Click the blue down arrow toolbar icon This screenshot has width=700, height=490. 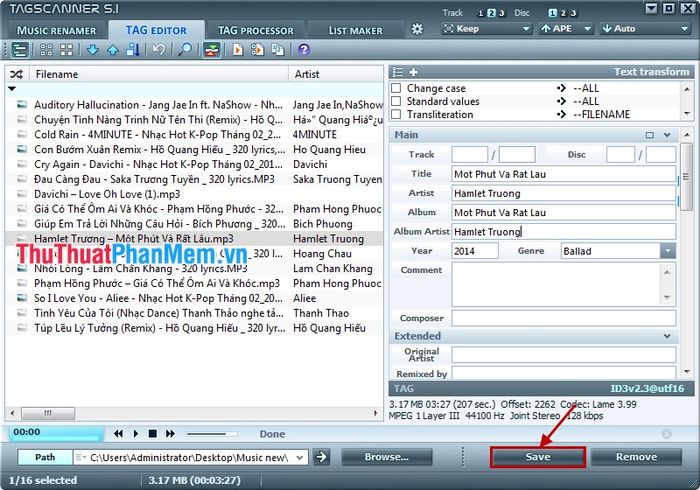[x=93, y=50]
